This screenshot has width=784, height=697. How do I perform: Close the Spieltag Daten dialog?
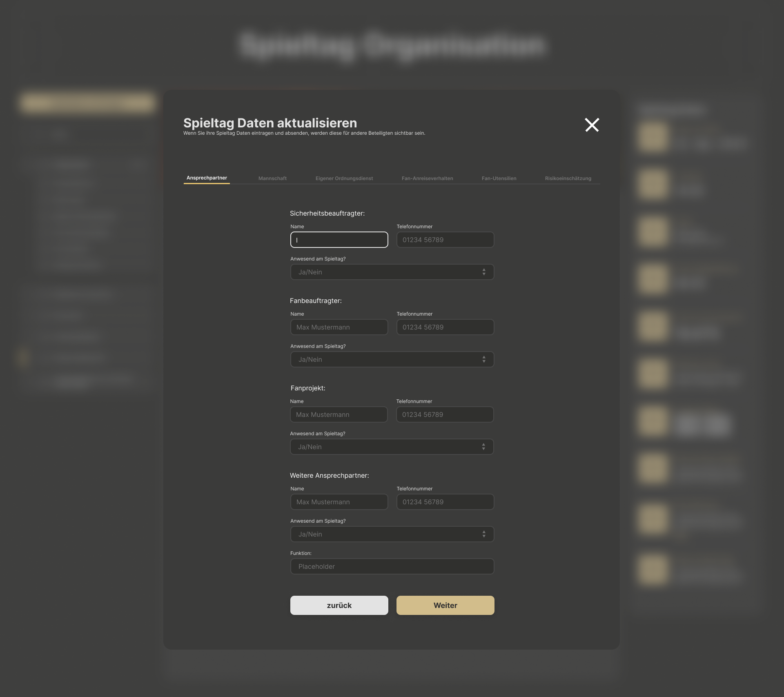(x=592, y=125)
